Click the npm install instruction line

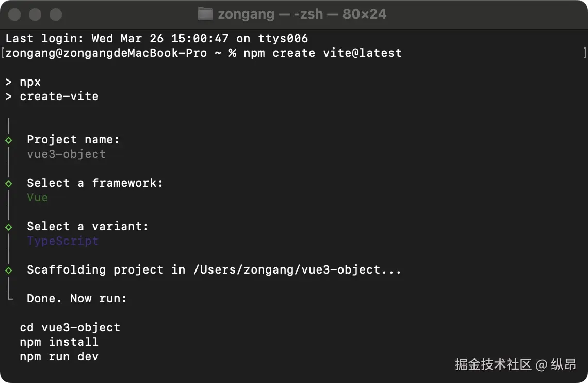(59, 342)
